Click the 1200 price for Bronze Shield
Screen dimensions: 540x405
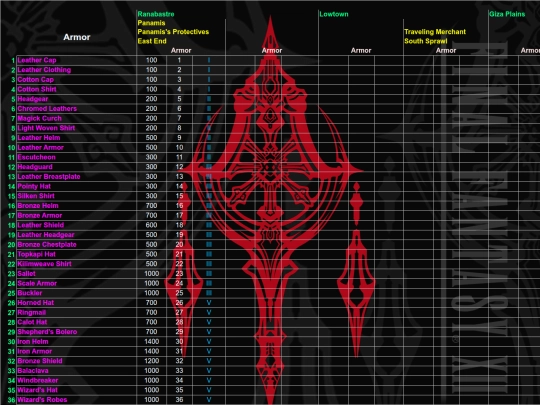tap(152, 361)
